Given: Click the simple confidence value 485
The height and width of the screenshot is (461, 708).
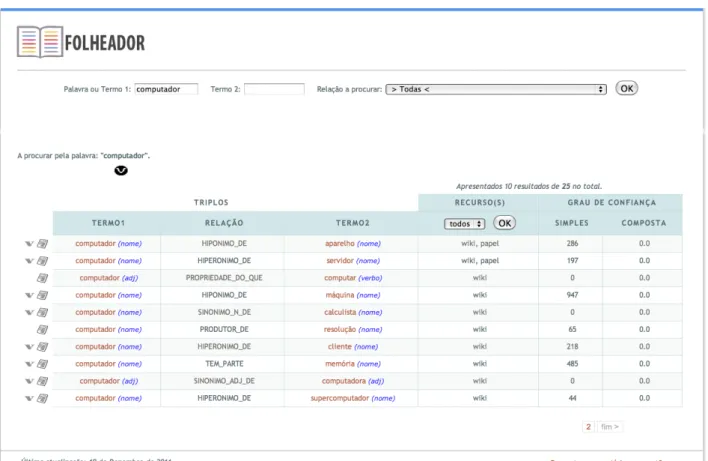Looking at the screenshot, I should (572, 363).
